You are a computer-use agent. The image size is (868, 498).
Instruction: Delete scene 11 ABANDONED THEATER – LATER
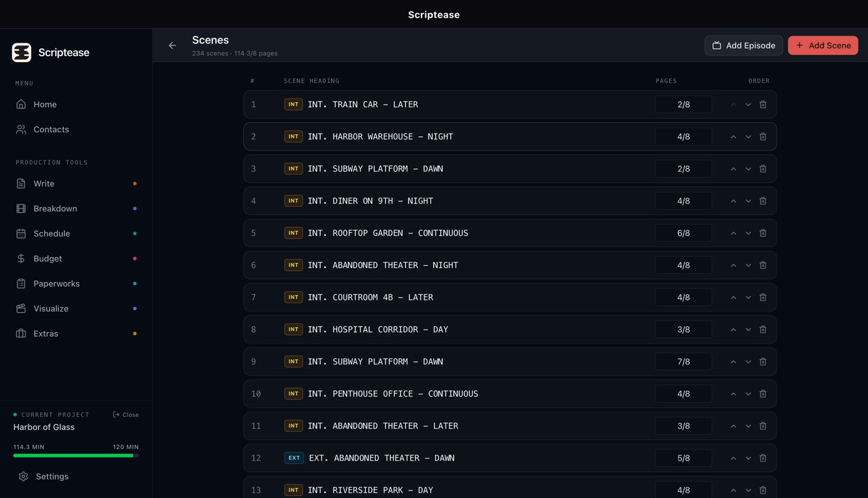click(x=763, y=427)
